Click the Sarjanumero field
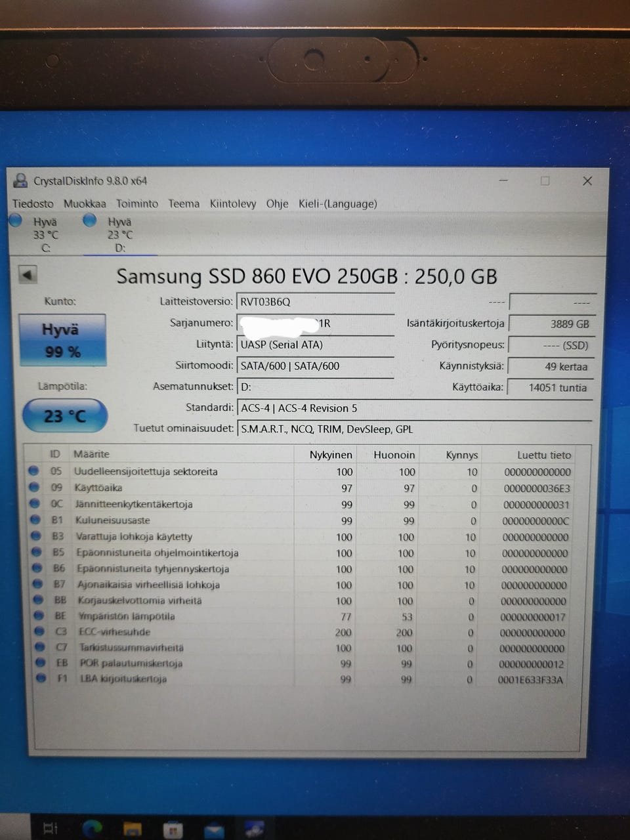Viewport: 630px width, 840px height. point(315,324)
